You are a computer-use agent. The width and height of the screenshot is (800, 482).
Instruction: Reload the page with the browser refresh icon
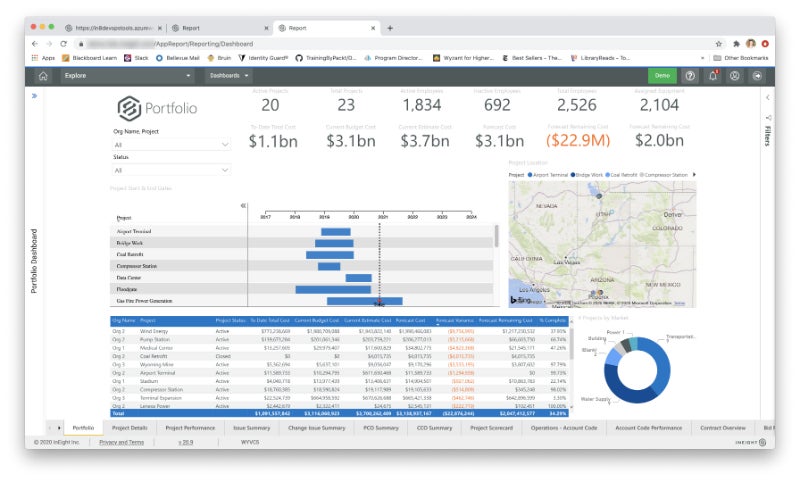pos(64,44)
